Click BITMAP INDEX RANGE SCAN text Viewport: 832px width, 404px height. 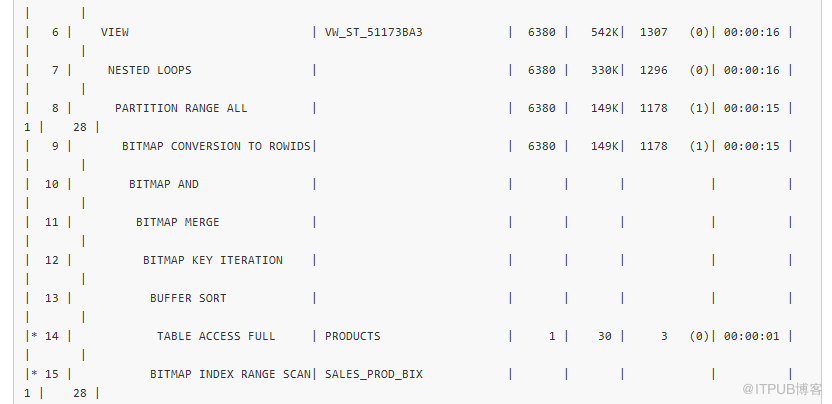click(230, 374)
